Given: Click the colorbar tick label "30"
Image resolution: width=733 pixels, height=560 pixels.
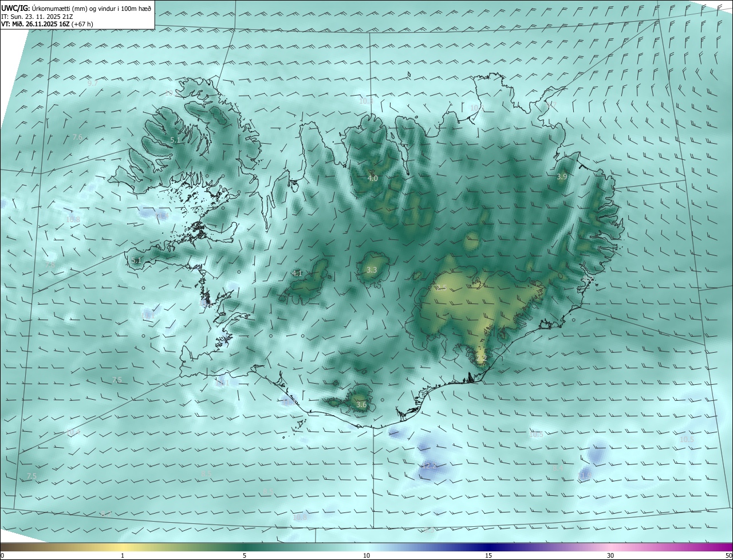Looking at the screenshot, I should 610,555.
